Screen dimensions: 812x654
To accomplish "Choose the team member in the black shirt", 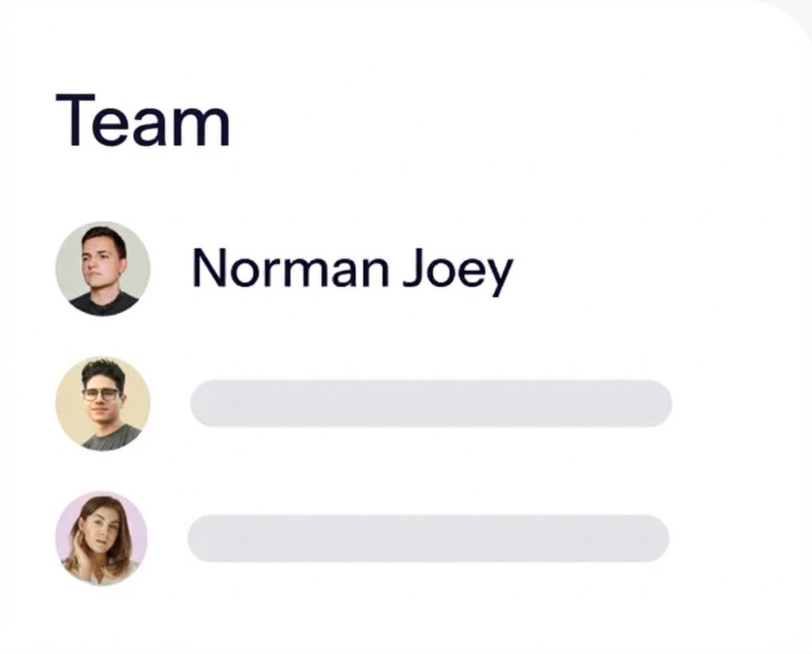I will click(x=102, y=269).
